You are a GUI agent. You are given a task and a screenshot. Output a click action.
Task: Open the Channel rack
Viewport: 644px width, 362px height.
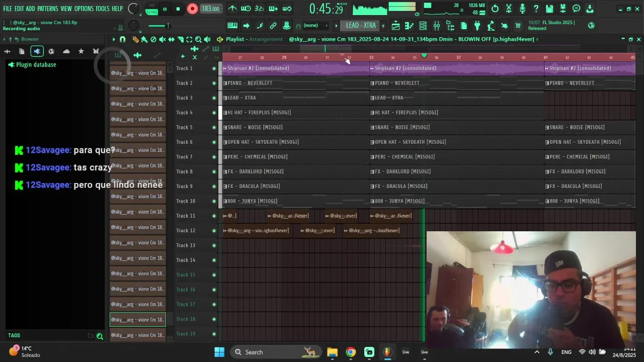coord(423,26)
